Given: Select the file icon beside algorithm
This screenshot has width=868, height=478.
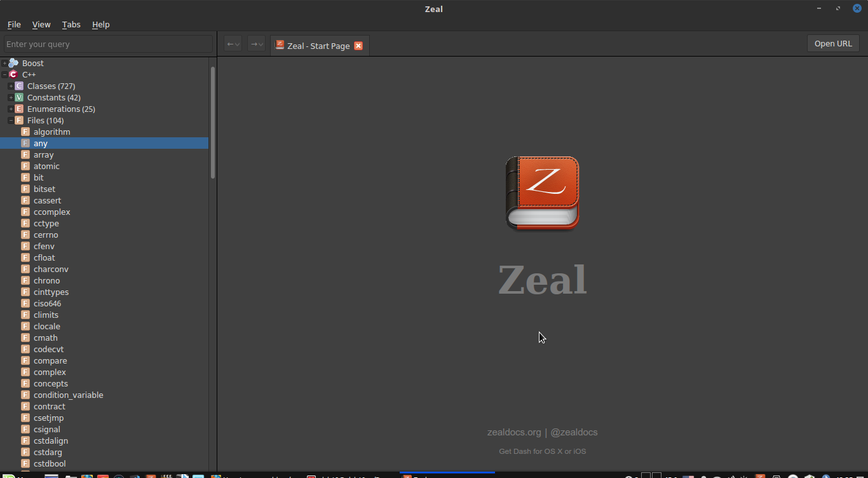Looking at the screenshot, I should (25, 132).
